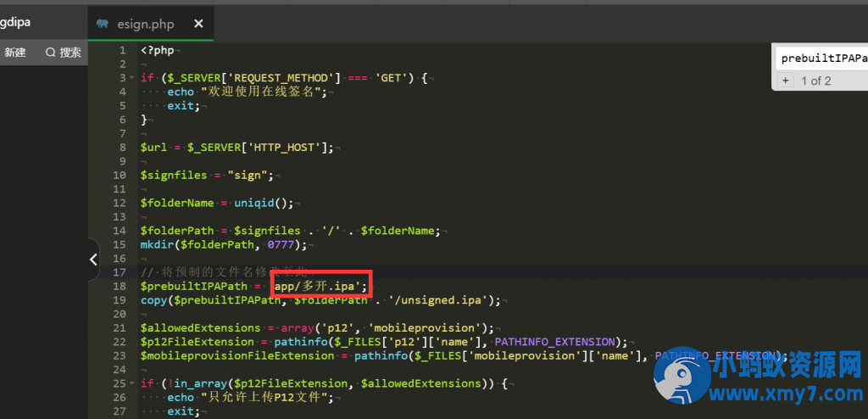This screenshot has height=419, width=868.
Task: Fold the code block at line 3
Action: tap(132, 78)
